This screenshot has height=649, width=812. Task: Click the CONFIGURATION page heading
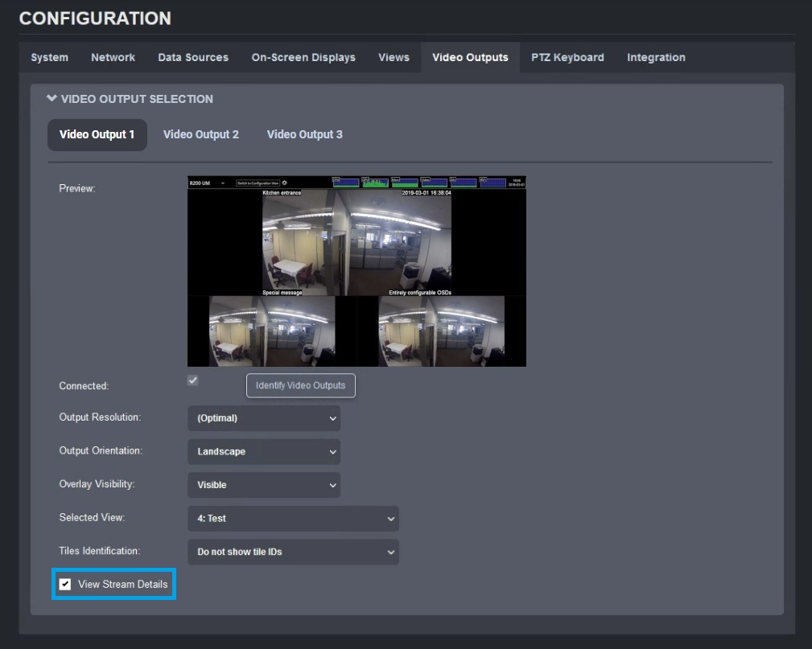coord(95,18)
